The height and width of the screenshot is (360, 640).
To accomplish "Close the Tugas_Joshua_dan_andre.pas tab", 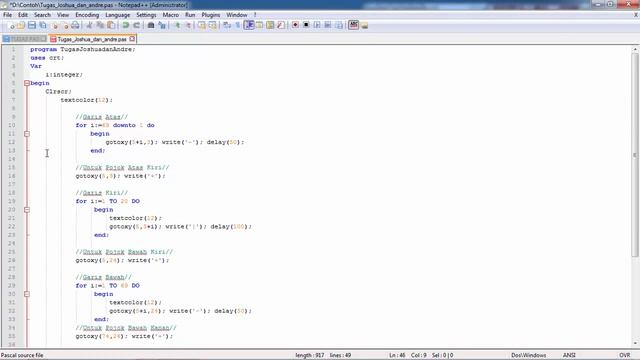I will [x=132, y=39].
